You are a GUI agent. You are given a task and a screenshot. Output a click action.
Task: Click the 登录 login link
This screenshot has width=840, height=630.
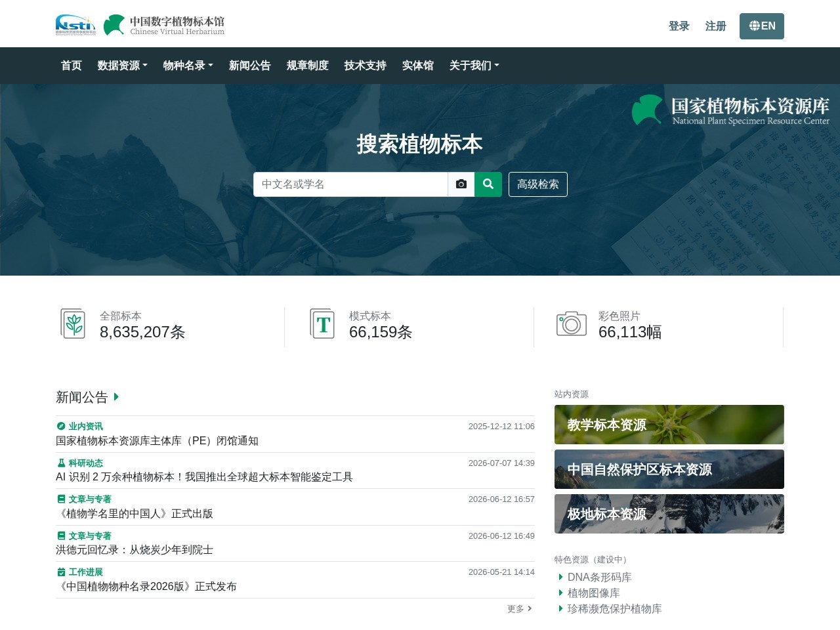click(x=679, y=26)
